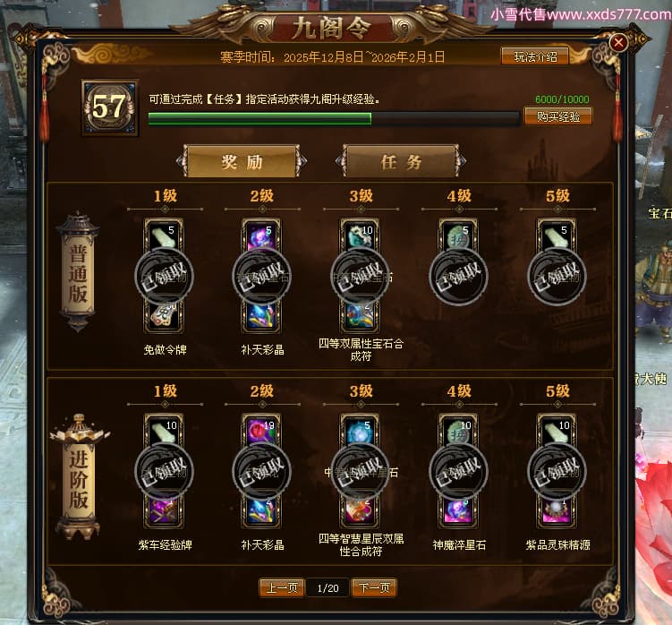
Task: Open the 玩法介绍 gameplay guide
Action: (535, 56)
